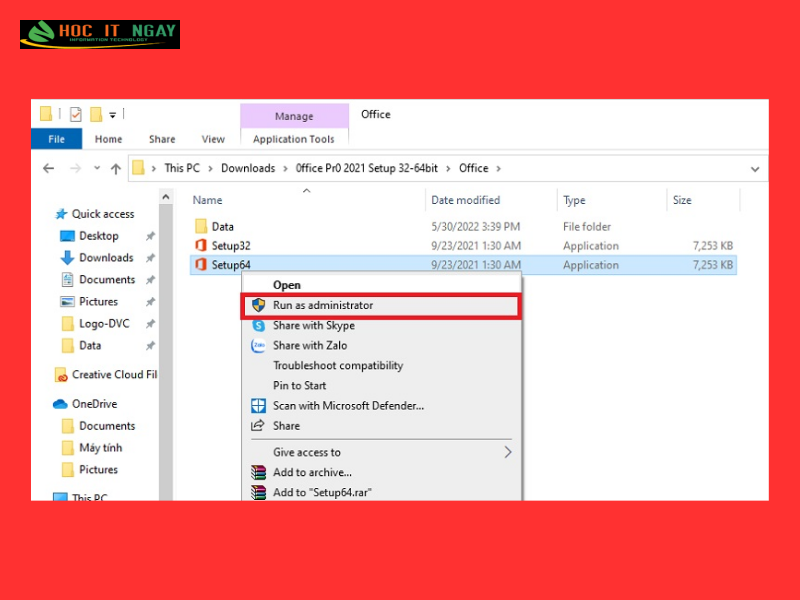Open the Home ribbon tab
Image resolution: width=800 pixels, height=600 pixels.
108,139
